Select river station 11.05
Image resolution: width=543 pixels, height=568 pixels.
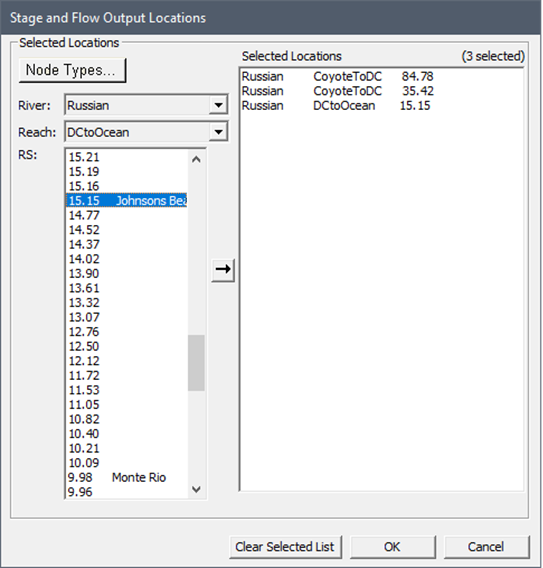[x=127, y=405]
